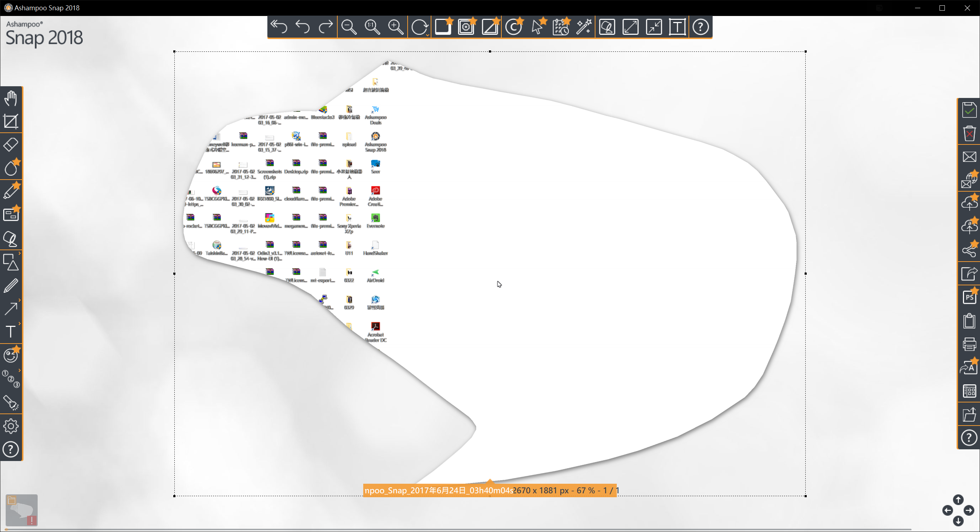Select the numbered steps tool
The height and width of the screenshot is (532, 980).
11,379
